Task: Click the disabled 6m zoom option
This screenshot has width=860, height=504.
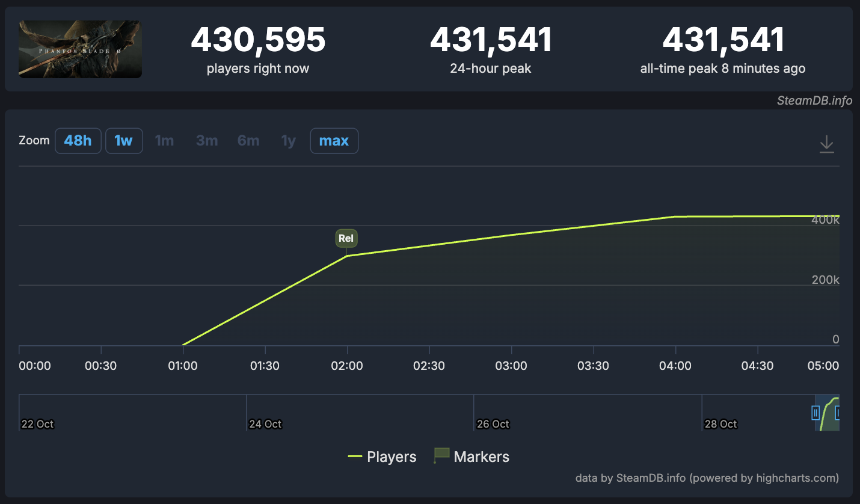Action: 248,141
